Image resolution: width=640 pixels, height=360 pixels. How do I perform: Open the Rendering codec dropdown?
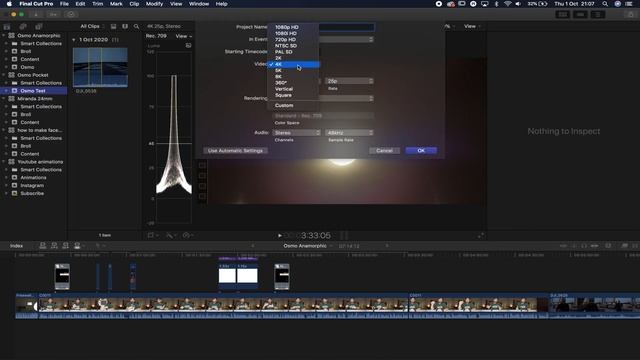[346, 98]
